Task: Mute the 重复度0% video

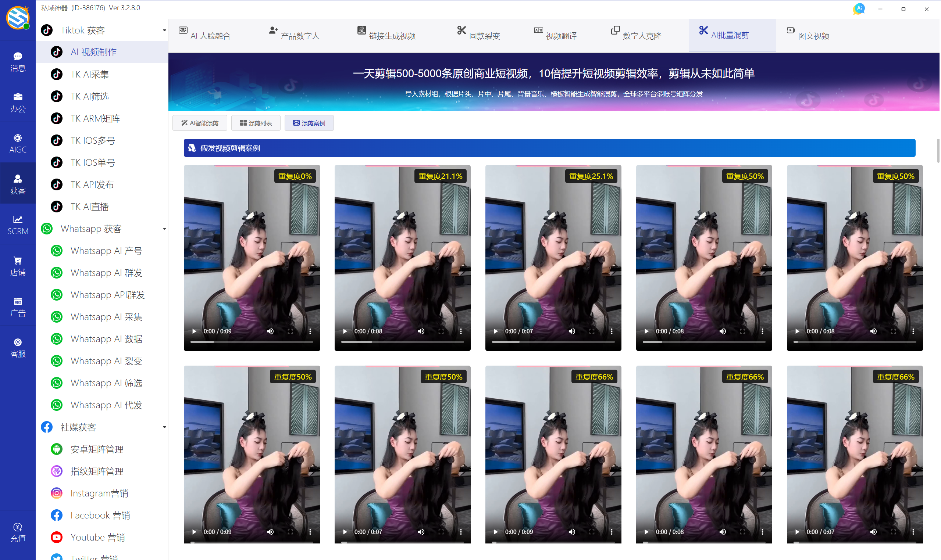Action: click(x=270, y=331)
